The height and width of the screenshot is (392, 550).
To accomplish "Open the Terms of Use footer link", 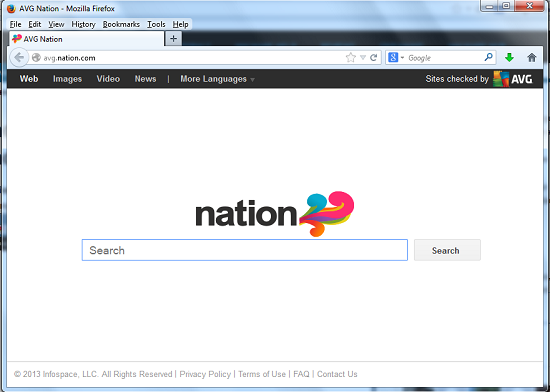I will (262, 374).
